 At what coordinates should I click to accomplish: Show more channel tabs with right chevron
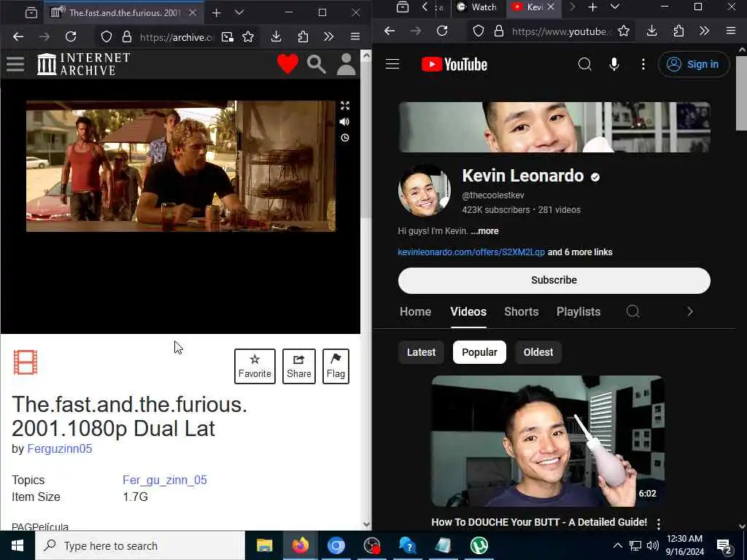(x=690, y=312)
